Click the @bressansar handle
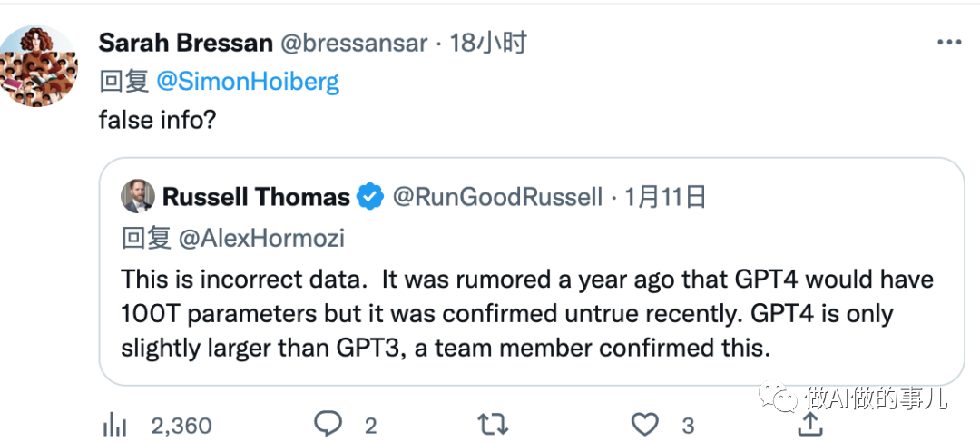This screenshot has width=980, height=442. click(353, 43)
